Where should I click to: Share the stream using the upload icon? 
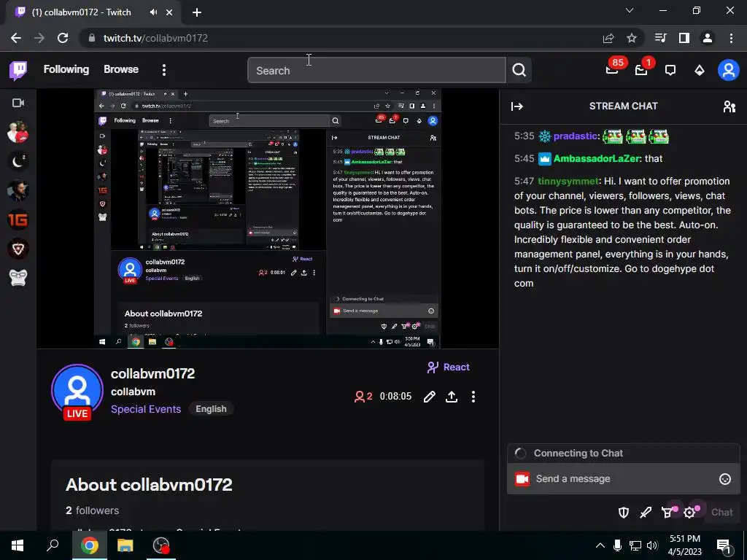coord(452,397)
